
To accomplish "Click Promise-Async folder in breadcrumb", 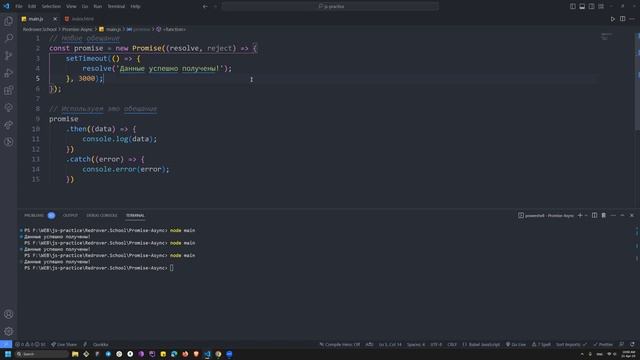I will point(78,29).
